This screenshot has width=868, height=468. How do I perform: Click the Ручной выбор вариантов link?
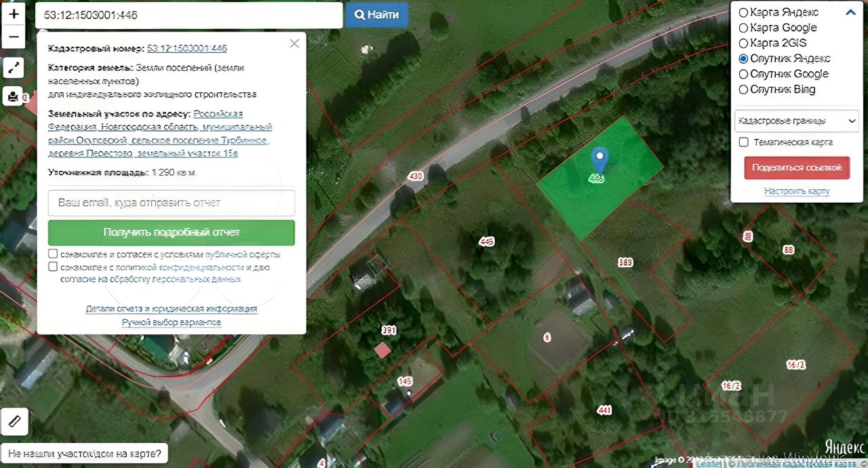pyautogui.click(x=172, y=322)
